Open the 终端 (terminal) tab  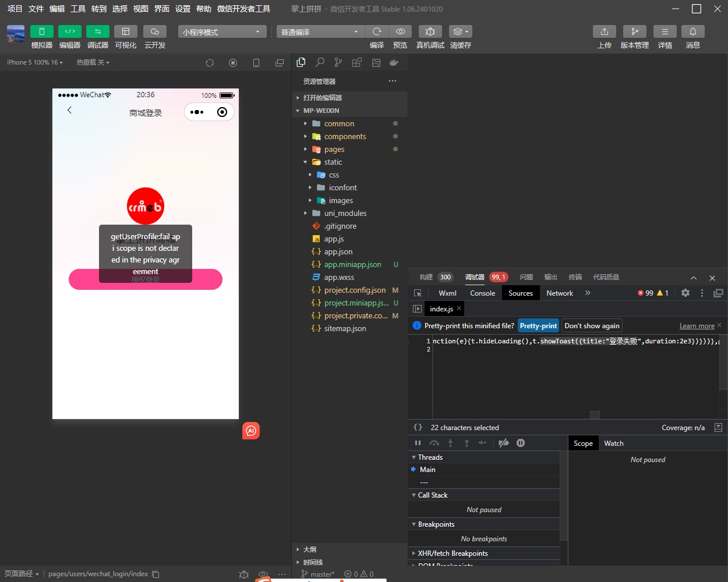(x=575, y=277)
